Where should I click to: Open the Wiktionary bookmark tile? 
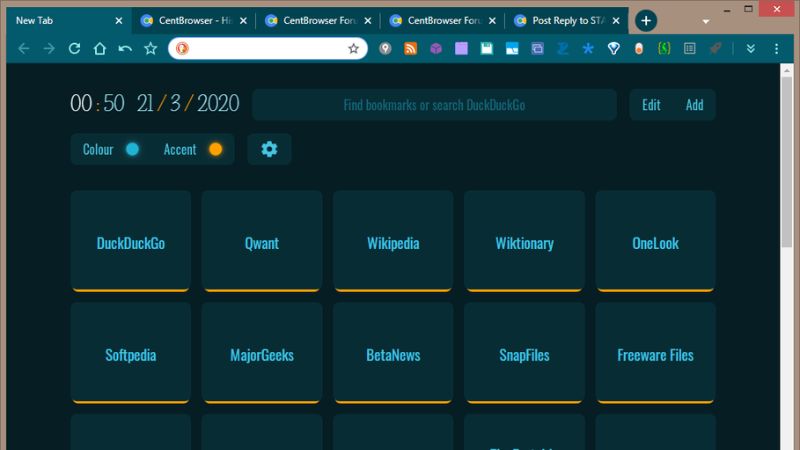pyautogui.click(x=524, y=241)
